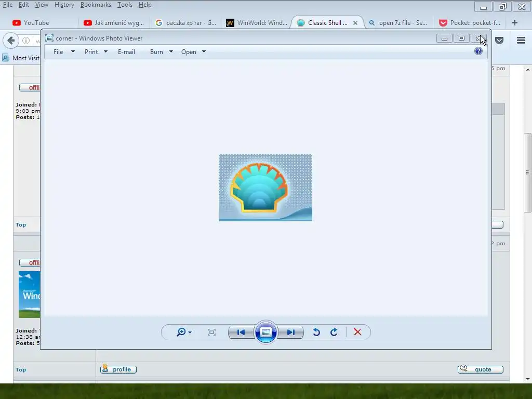Click the upper Top link on the forum page
532x399 pixels.
[21, 224]
